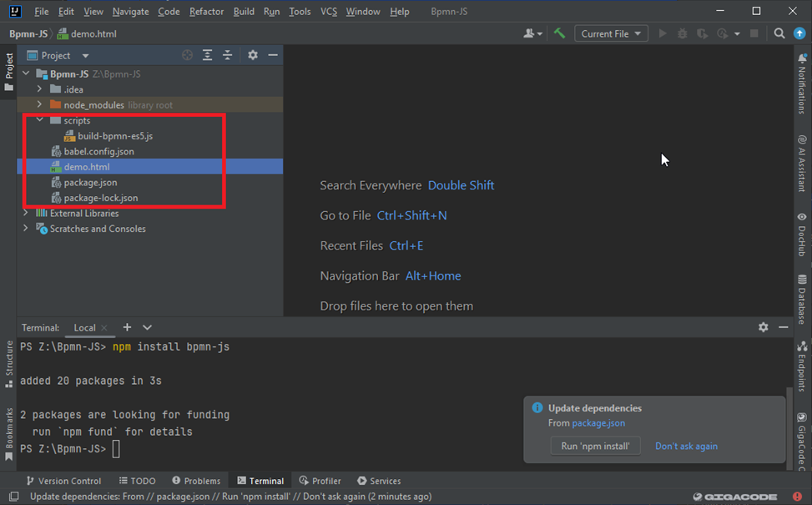The height and width of the screenshot is (505, 812).
Task: Click the red error indicator in status bar
Action: pyautogui.click(x=797, y=497)
